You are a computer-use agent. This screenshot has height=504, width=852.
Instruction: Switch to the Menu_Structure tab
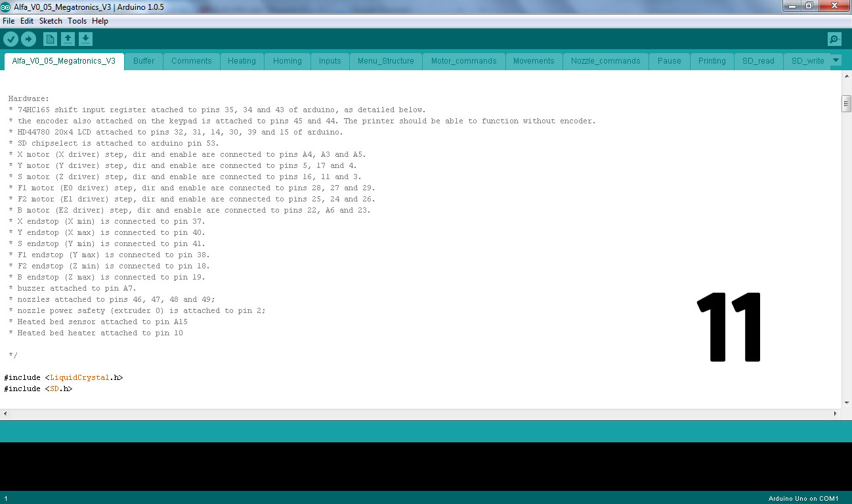386,61
